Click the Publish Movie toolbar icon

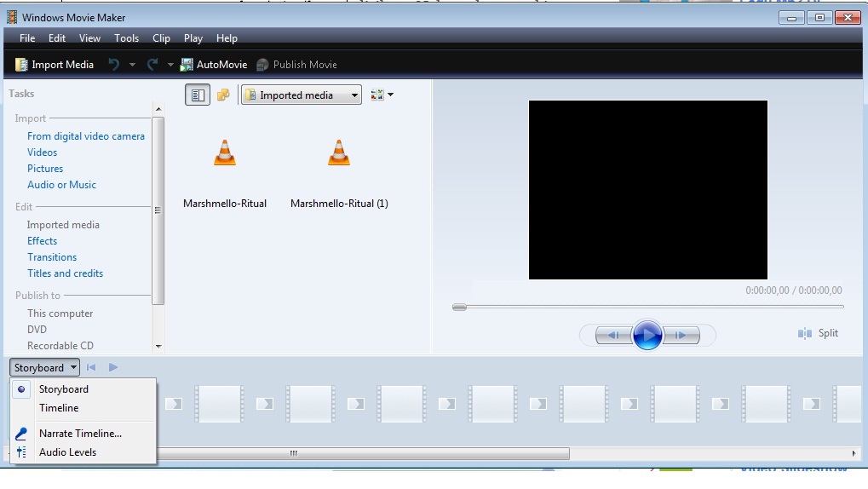tap(262, 65)
